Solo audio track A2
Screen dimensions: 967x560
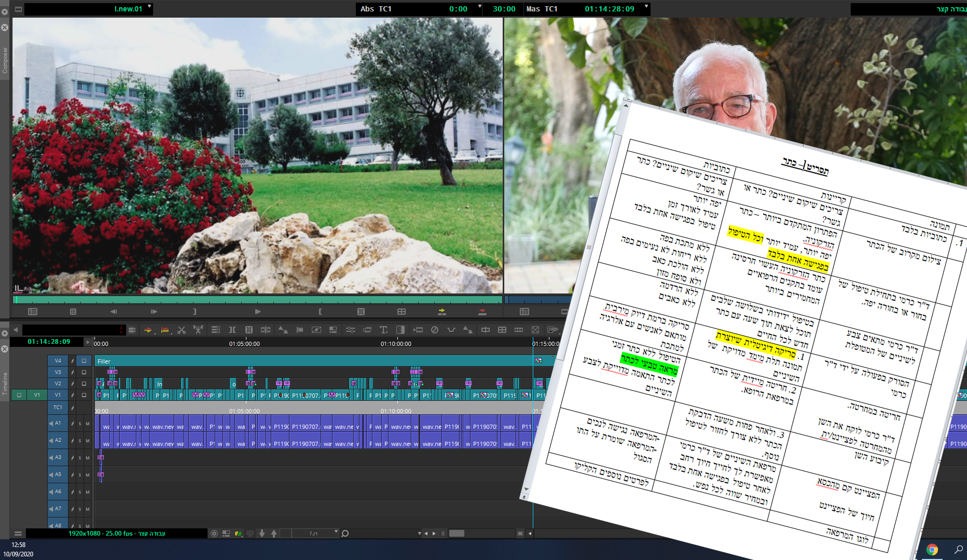pyautogui.click(x=80, y=441)
